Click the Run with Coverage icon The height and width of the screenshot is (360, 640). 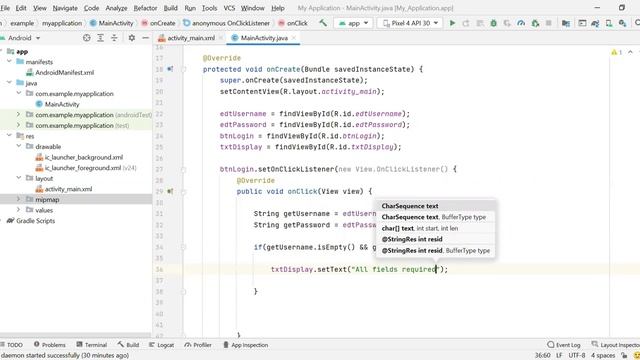pyautogui.click(x=507, y=23)
